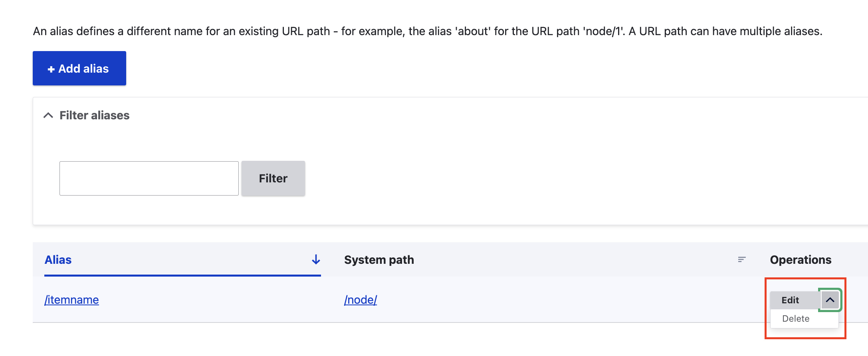Click the alias description paragraph text

click(428, 31)
